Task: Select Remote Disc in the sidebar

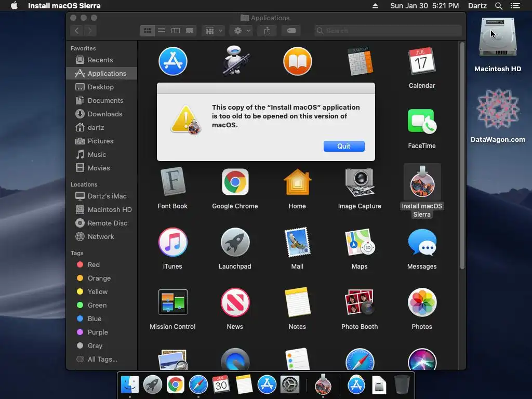Action: tap(101, 223)
